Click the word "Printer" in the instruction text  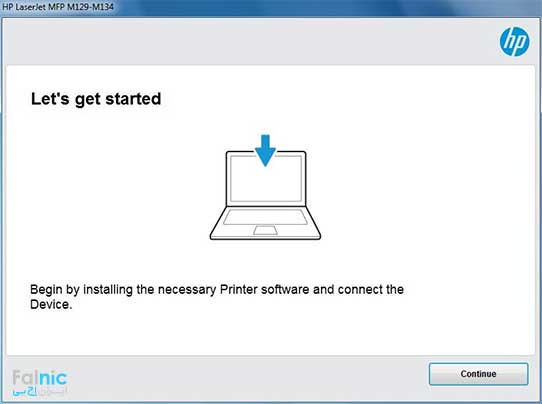tap(239, 289)
